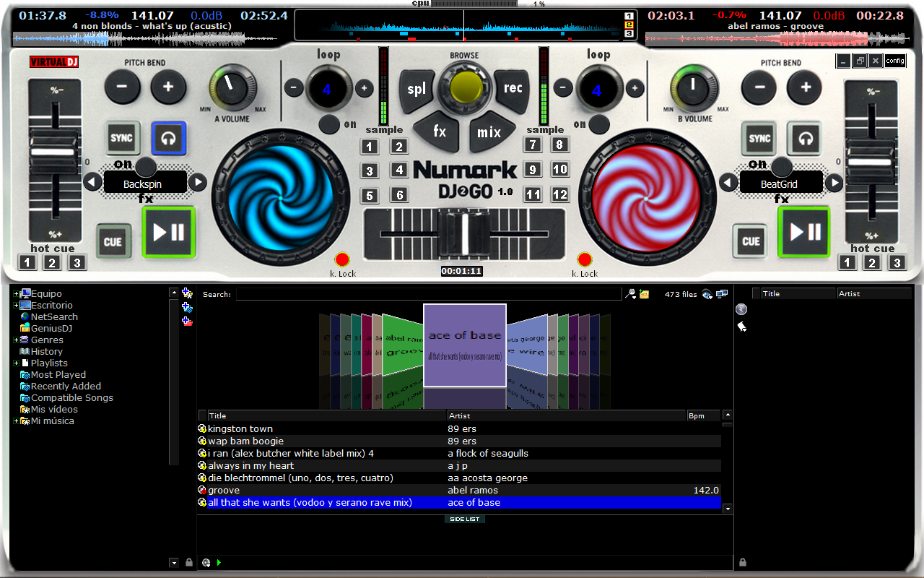The height and width of the screenshot is (578, 924).
Task: Click the green play arrow below the sidelist
Action: (x=219, y=562)
